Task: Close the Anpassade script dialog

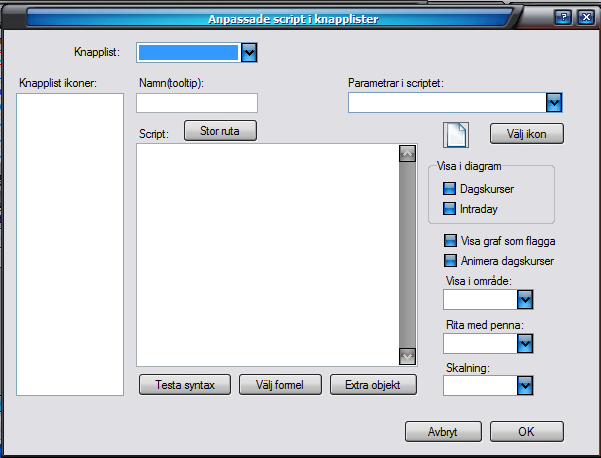Action: pos(585,17)
